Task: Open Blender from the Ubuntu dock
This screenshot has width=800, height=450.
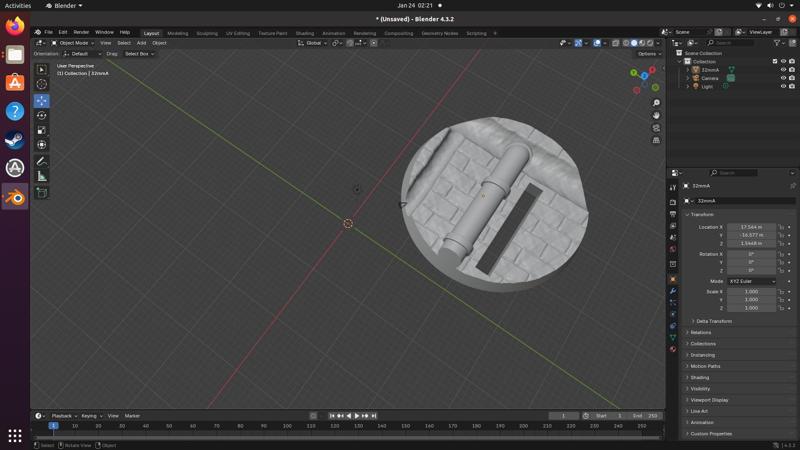Action: coord(15,197)
